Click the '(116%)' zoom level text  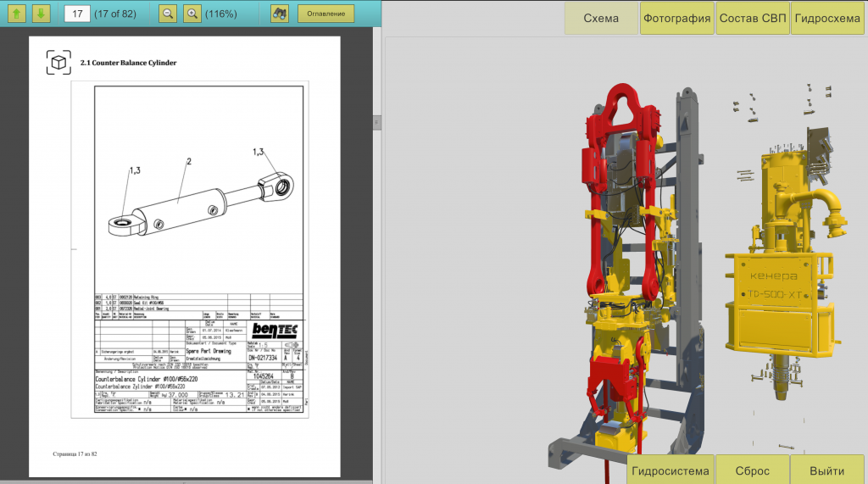221,14
